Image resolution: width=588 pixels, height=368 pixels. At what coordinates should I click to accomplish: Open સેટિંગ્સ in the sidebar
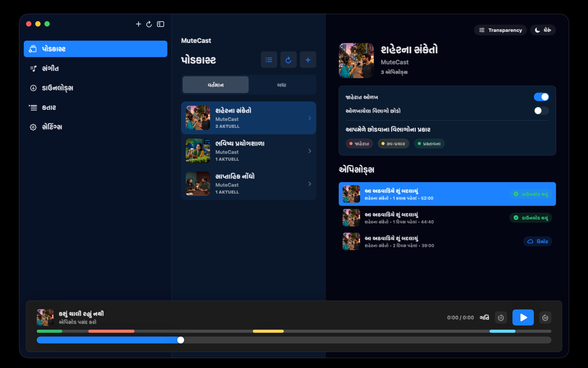pyautogui.click(x=96, y=127)
